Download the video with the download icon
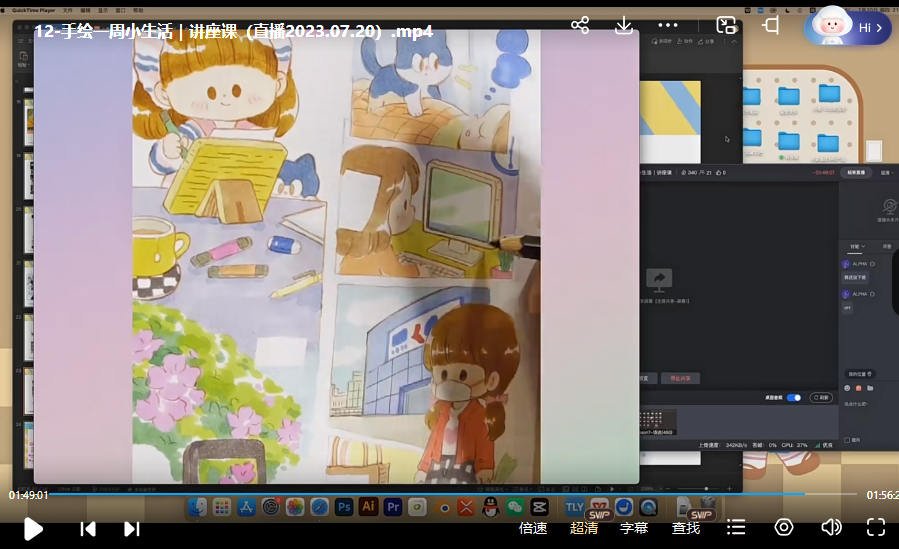Screen dimensions: 899x549 pyautogui.click(x=623, y=25)
